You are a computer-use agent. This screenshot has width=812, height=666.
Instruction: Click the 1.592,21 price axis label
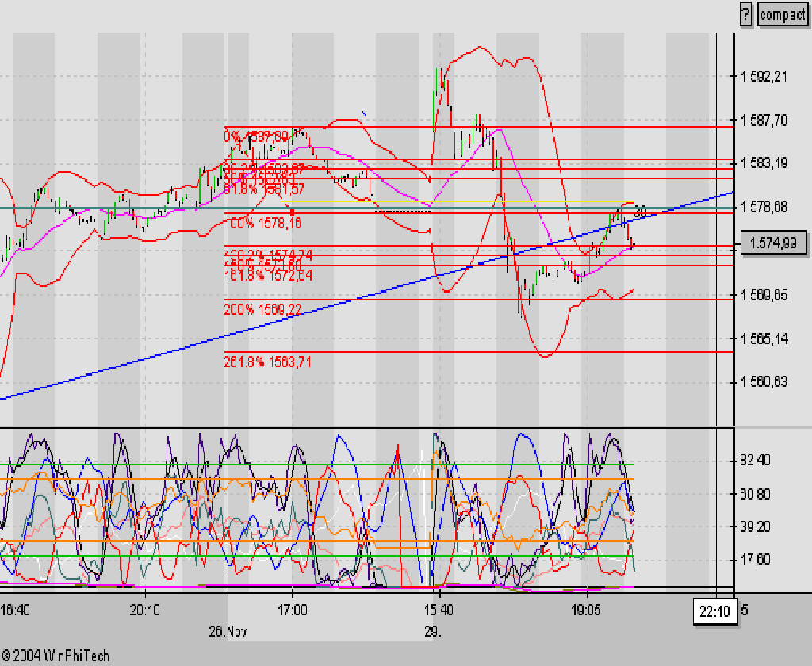pyautogui.click(x=764, y=77)
